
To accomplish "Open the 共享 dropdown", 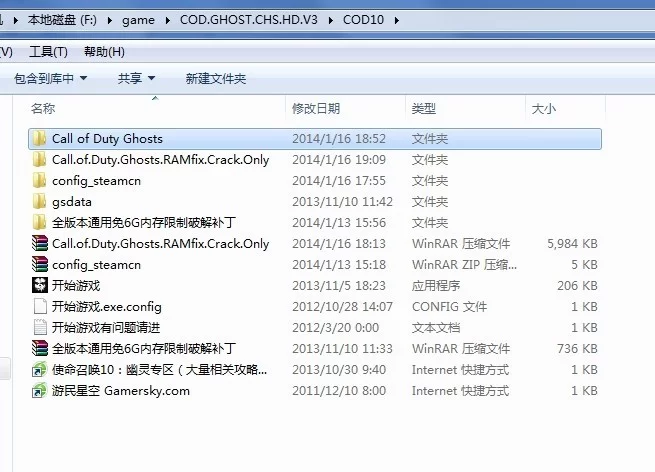I will (136, 79).
